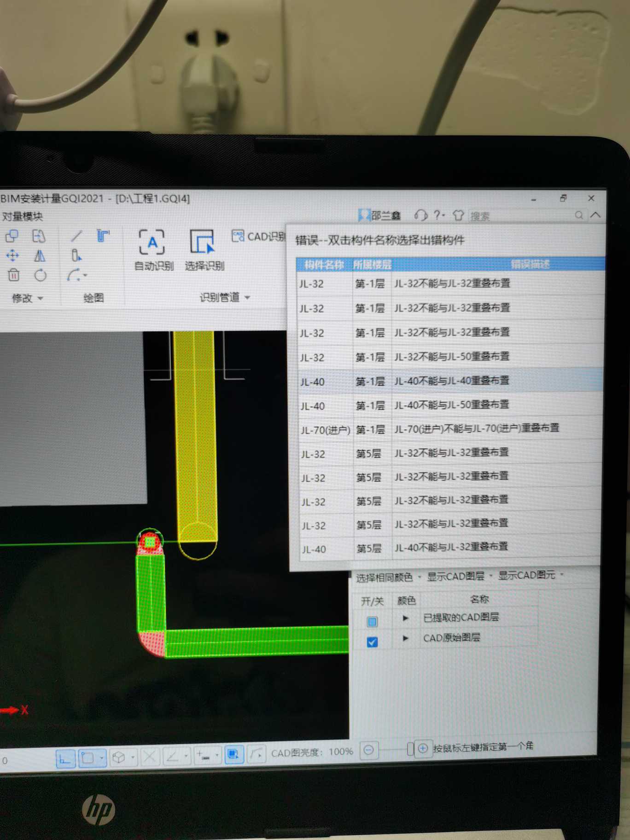Open the rectangle selection mode dropdown arrow
The width and height of the screenshot is (630, 840).
pyautogui.click(x=101, y=758)
